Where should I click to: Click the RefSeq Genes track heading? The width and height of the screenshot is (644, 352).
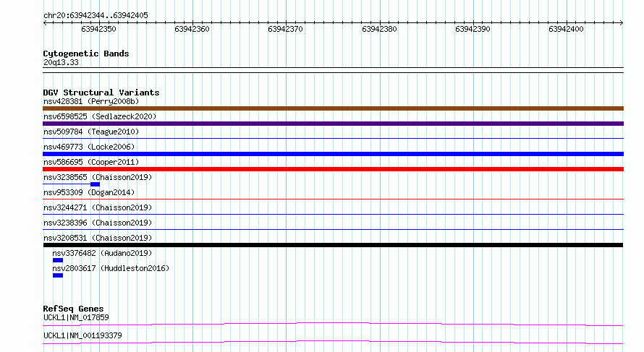click(73, 309)
